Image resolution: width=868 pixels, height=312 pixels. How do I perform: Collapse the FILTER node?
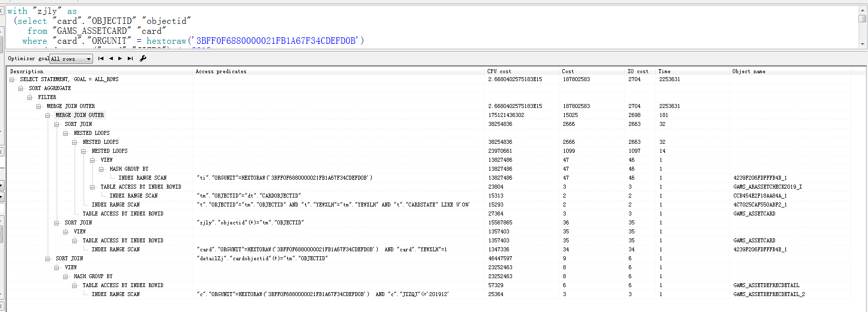(30, 98)
